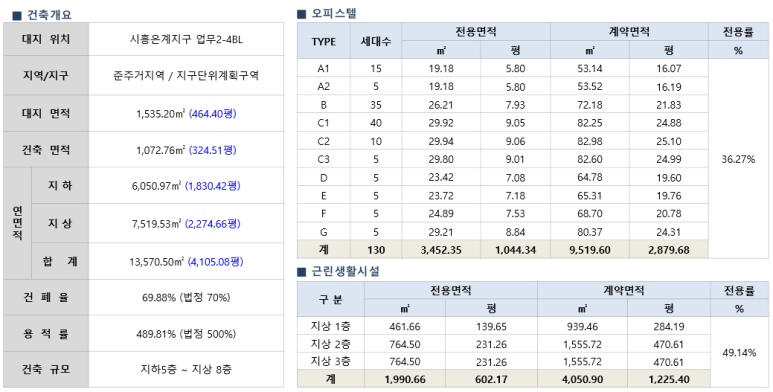The image size is (773, 392).
Task: Click the 49.14% 전용률 cell
Action: click(738, 353)
